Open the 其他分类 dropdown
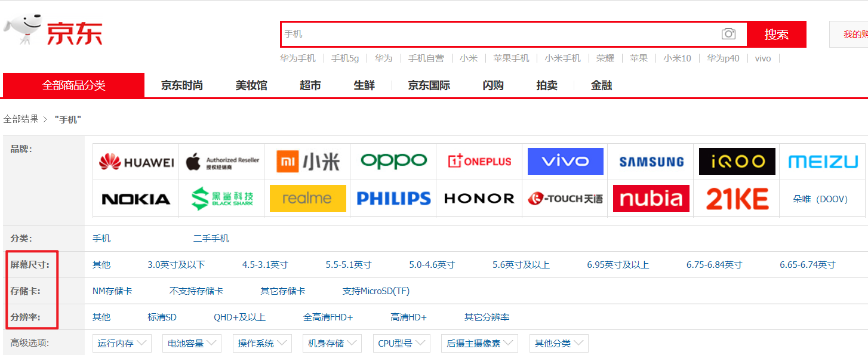The width and height of the screenshot is (868, 355). [x=559, y=343]
